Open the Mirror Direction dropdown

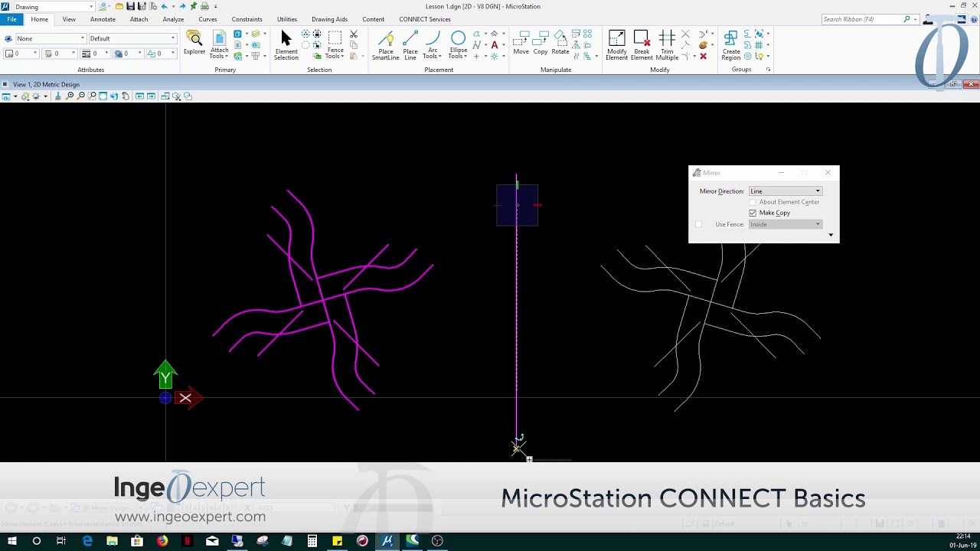click(786, 191)
